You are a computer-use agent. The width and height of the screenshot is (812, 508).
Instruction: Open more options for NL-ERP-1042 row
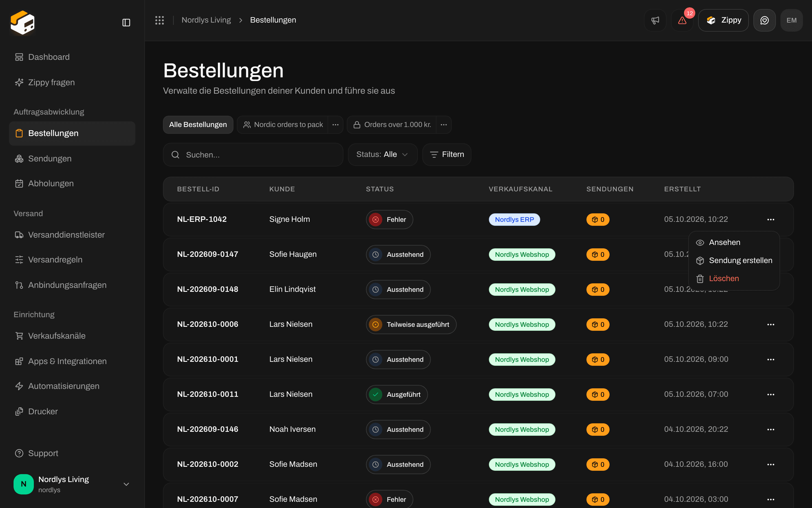click(x=771, y=219)
